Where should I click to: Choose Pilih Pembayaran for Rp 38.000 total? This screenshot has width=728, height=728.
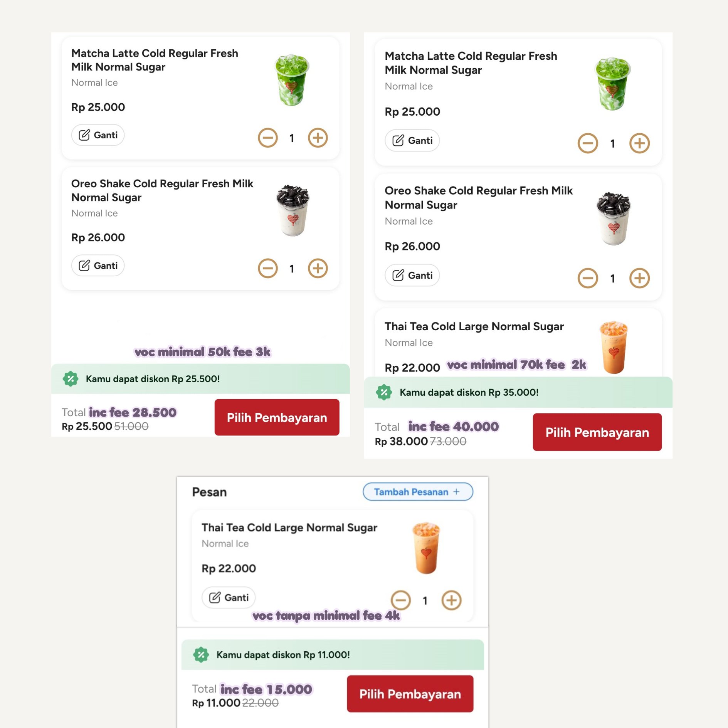[x=597, y=432]
